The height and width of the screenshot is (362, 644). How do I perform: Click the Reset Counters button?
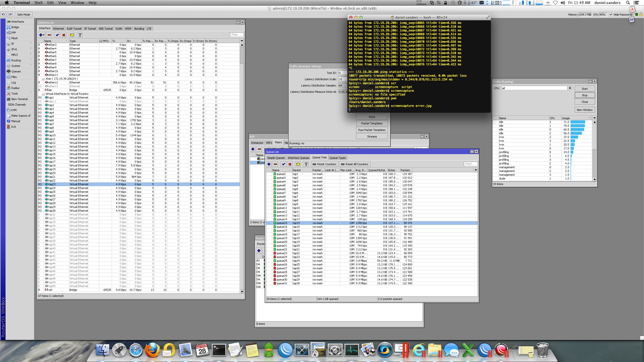(325, 164)
